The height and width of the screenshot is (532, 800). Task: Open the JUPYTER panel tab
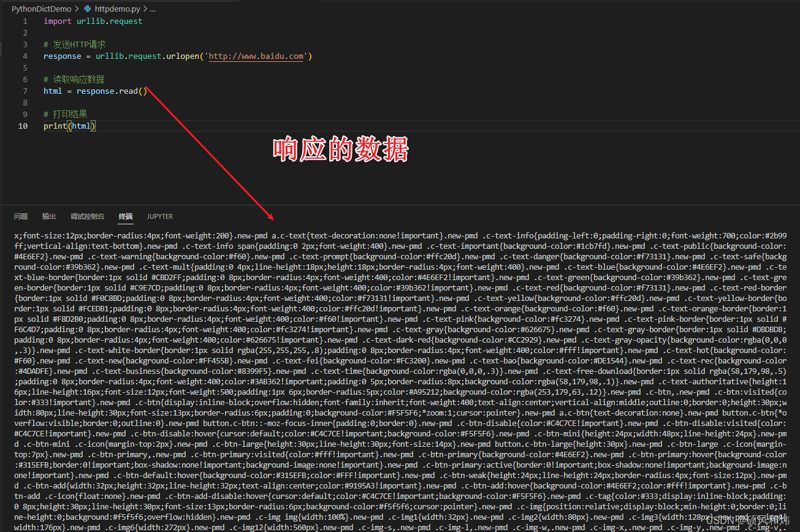click(x=160, y=216)
